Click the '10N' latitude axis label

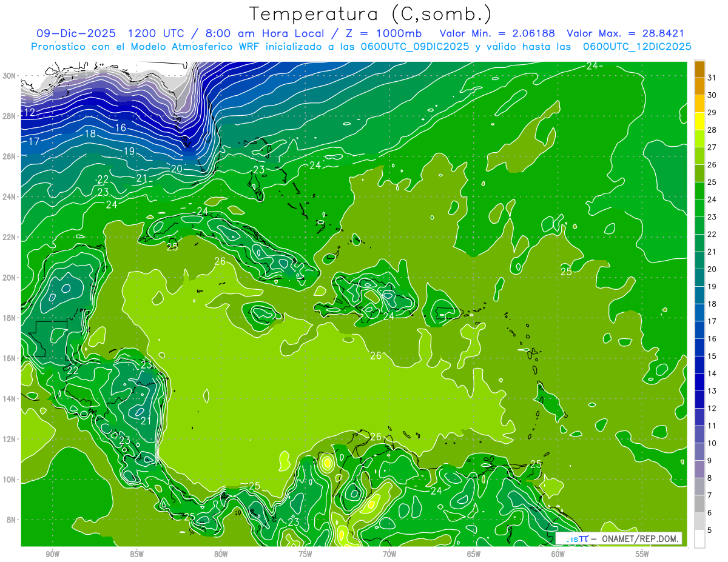tap(10, 480)
